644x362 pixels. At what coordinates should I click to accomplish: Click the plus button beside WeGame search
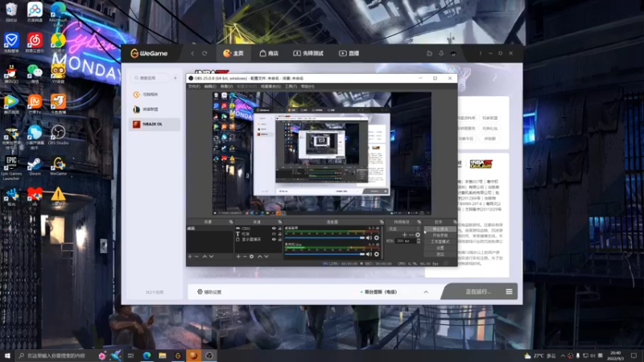point(175,78)
